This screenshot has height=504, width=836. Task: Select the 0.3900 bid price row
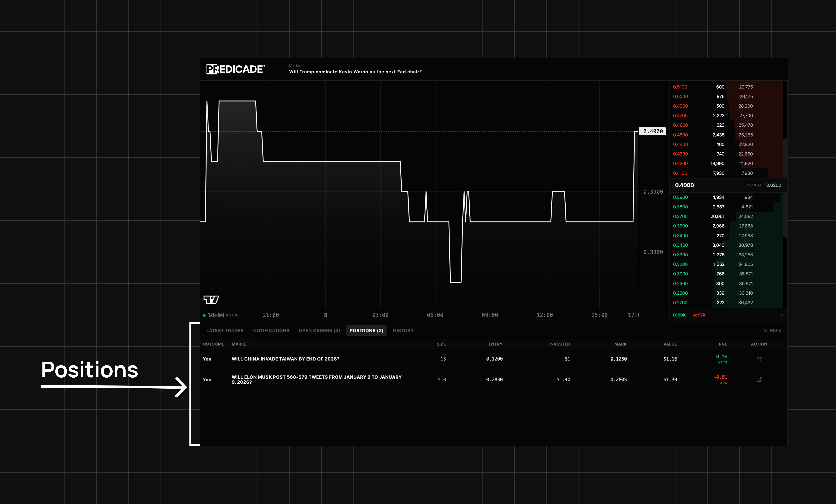point(680,197)
